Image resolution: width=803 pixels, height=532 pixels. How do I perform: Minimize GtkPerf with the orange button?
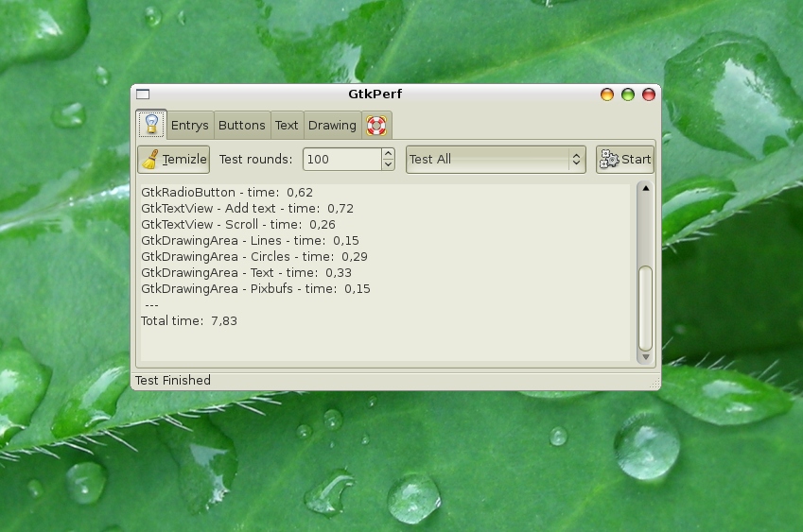(607, 94)
